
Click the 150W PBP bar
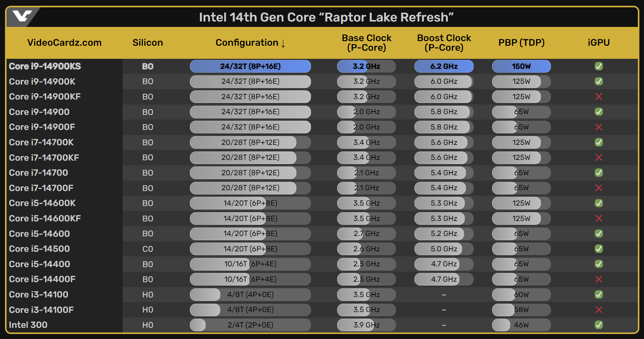pos(521,66)
